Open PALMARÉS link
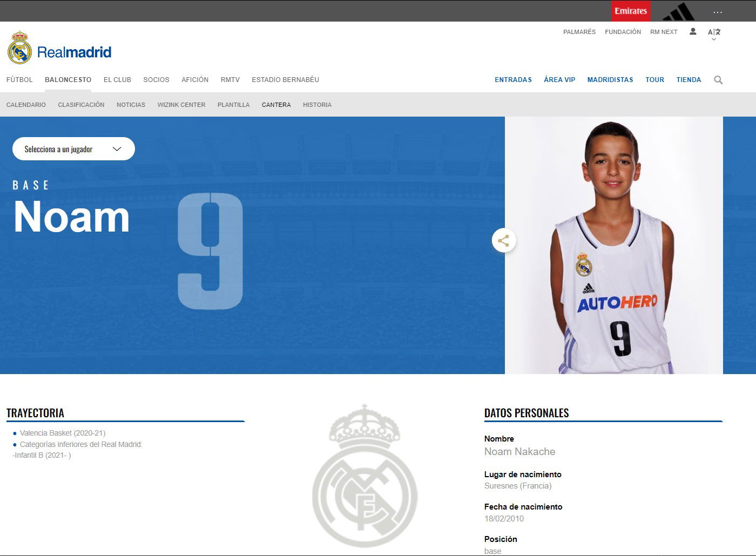The image size is (756, 556). point(579,32)
